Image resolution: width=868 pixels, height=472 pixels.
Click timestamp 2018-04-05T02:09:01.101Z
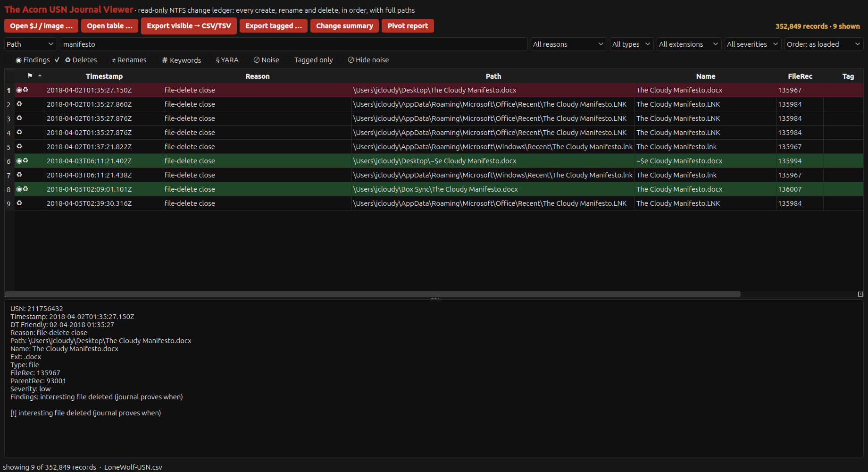click(89, 189)
